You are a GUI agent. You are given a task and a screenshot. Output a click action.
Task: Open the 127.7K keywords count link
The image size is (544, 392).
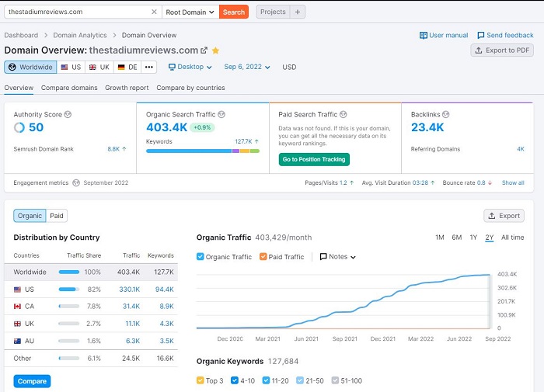coord(243,141)
